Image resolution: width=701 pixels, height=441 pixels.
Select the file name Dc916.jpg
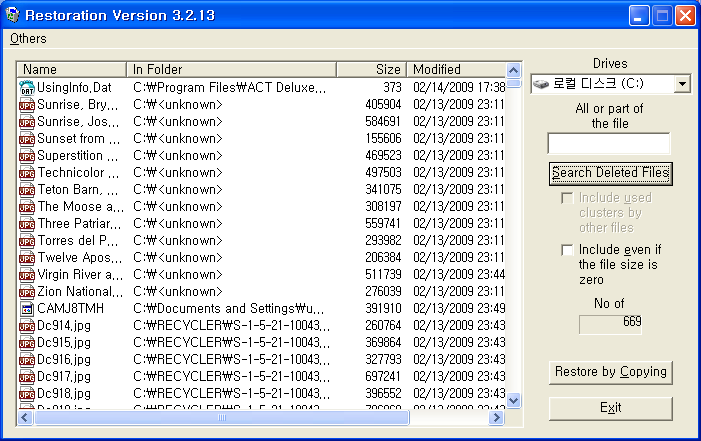(x=64, y=360)
